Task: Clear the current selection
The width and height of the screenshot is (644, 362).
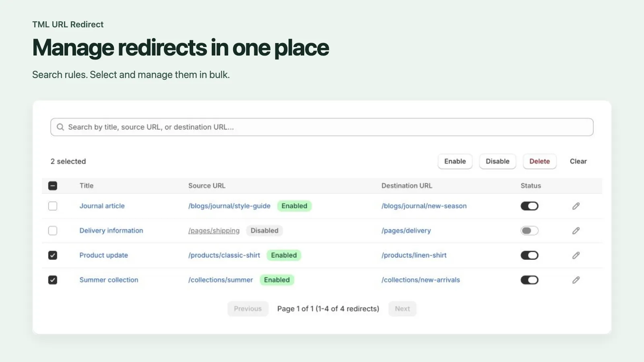Action: click(578, 161)
